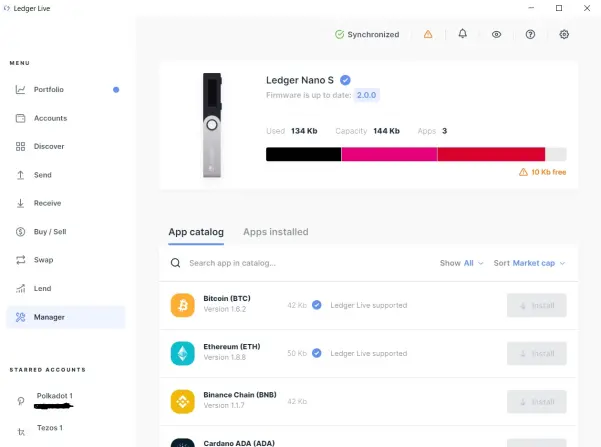Viewport: 601px width, 447px height.
Task: Click the Buy / Sell dollar icon
Action: click(x=20, y=232)
